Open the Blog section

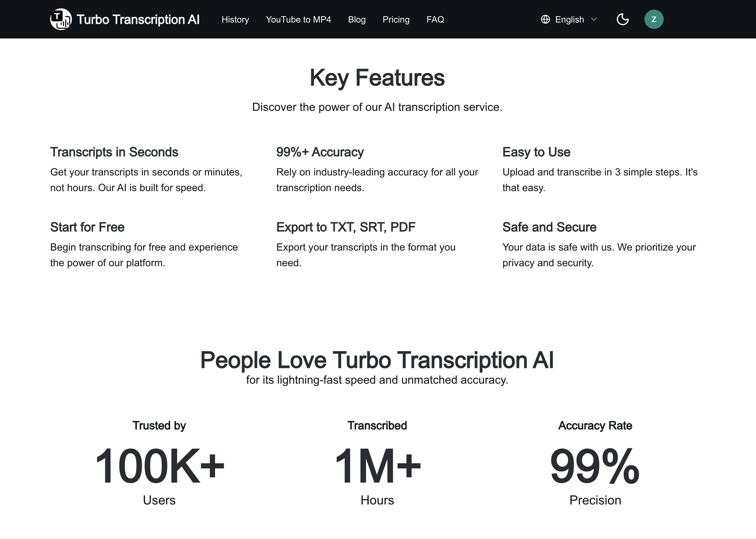[357, 19]
